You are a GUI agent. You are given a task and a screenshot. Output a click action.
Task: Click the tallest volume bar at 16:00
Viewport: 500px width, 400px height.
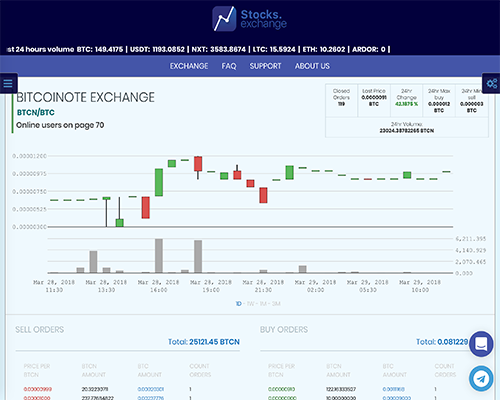tap(159, 256)
